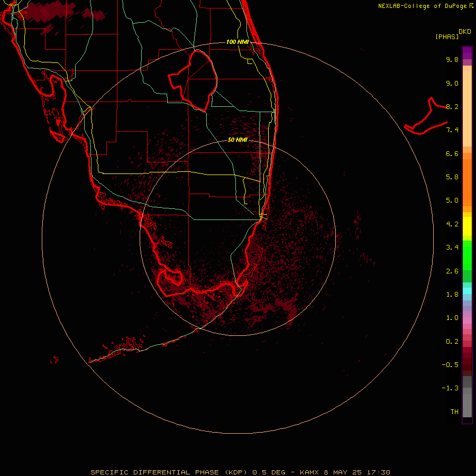Click the 50 NMI range ring label
The height and width of the screenshot is (476, 476).
click(237, 140)
